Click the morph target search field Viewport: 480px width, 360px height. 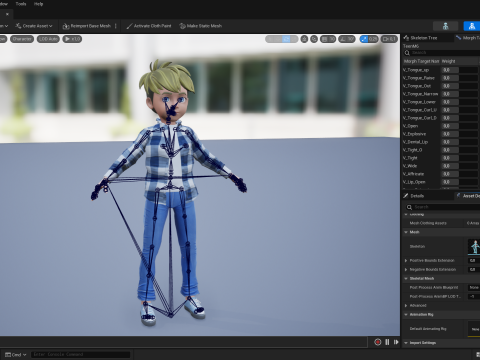click(x=442, y=53)
